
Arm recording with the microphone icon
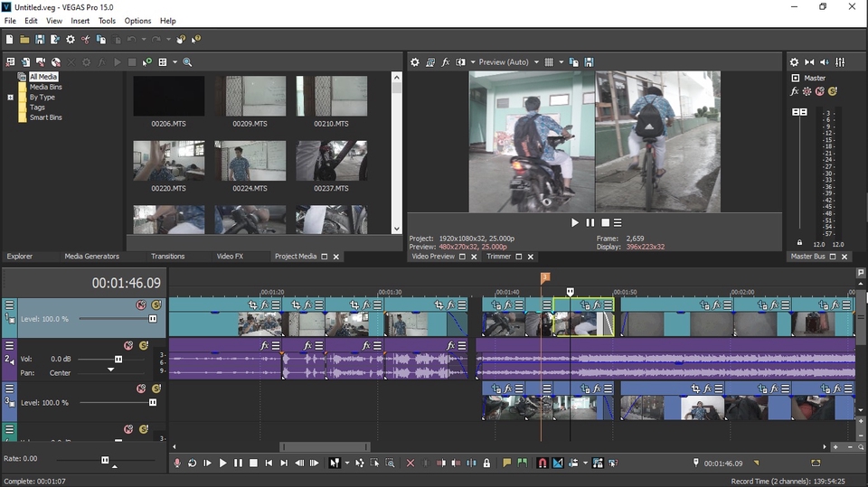[177, 464]
